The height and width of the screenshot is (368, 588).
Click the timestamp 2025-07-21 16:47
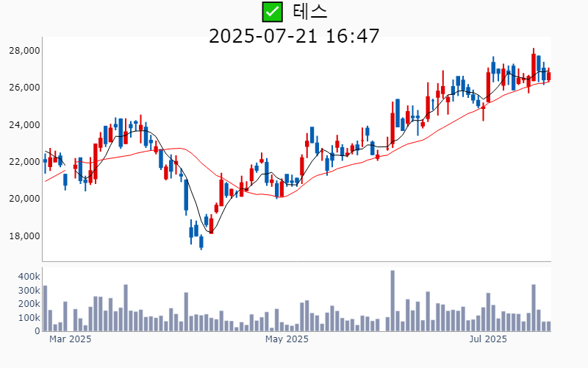click(294, 36)
